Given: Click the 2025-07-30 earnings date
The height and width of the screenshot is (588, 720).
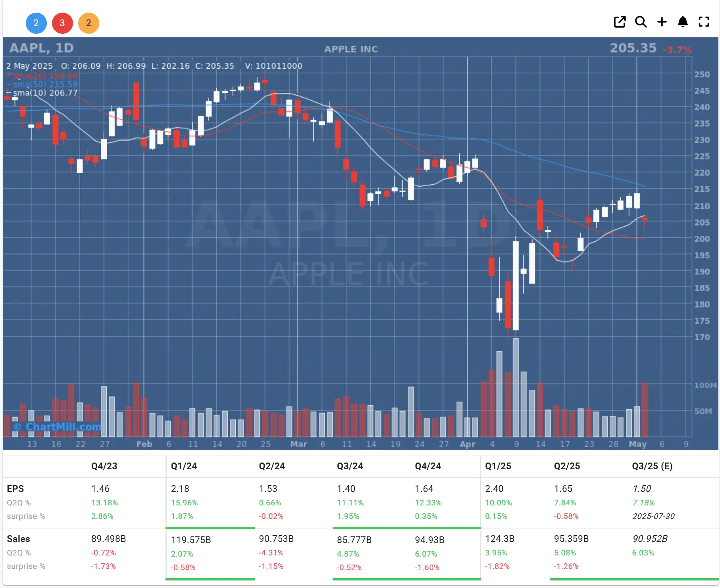Looking at the screenshot, I should tap(653, 516).
